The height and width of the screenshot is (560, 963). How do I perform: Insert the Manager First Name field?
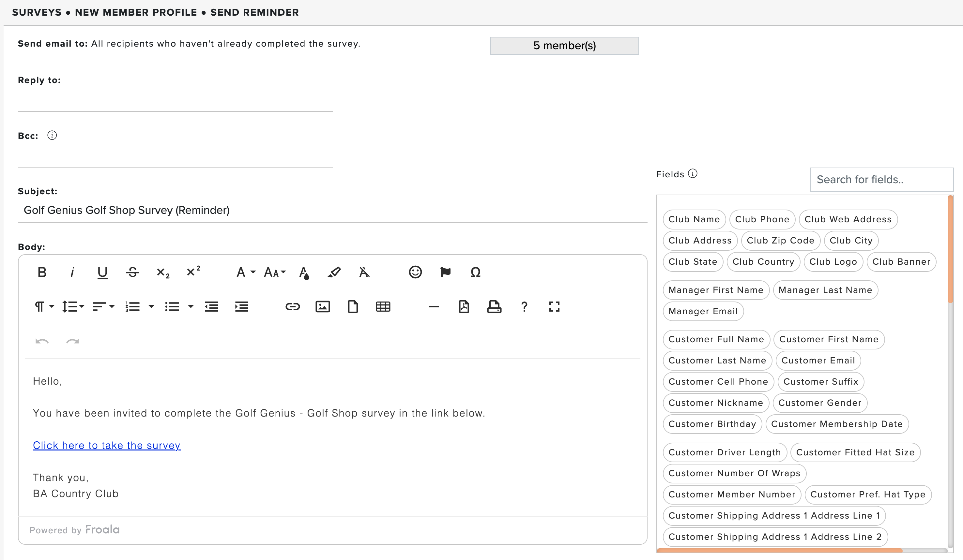click(x=716, y=290)
